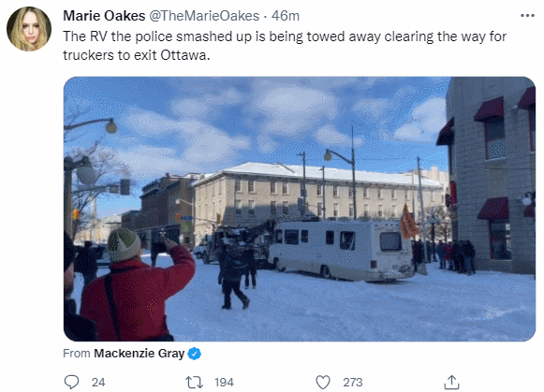Click the 'truckers to exit Ottawa' text line
544x392 pixels.
tap(137, 55)
